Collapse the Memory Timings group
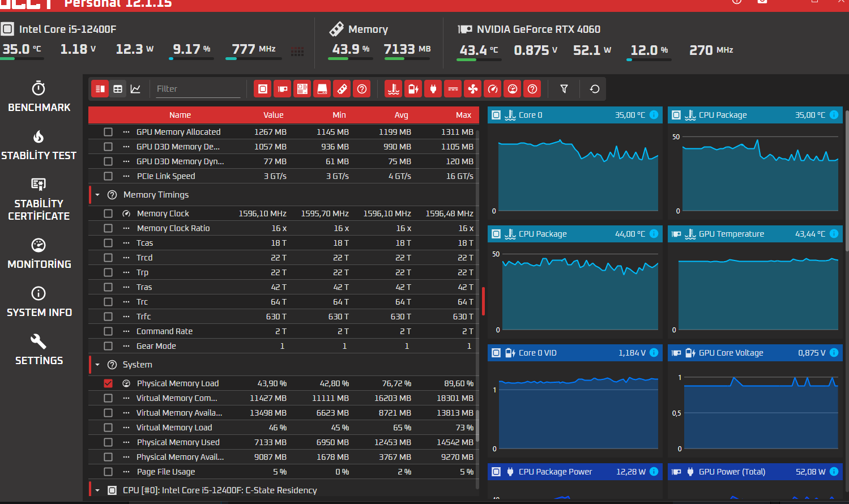Screen dimensions: 849x504 click(x=97, y=195)
